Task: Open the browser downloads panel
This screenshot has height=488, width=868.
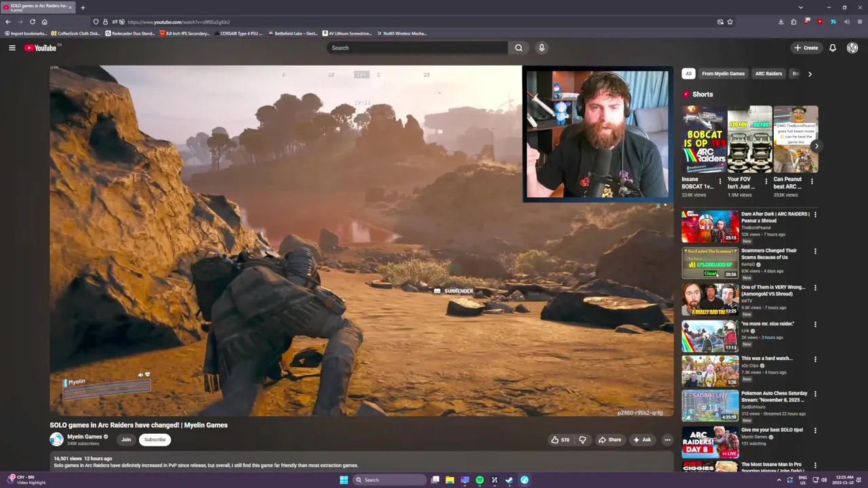Action: click(x=781, y=22)
